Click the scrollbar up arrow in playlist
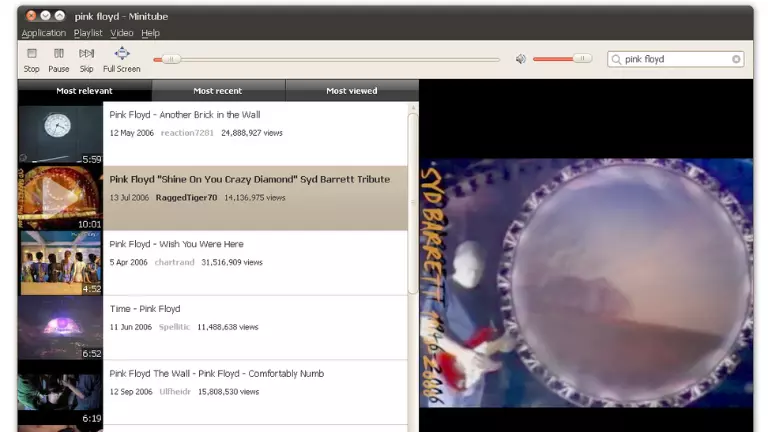Image resolution: width=768 pixels, height=432 pixels. tap(413, 107)
